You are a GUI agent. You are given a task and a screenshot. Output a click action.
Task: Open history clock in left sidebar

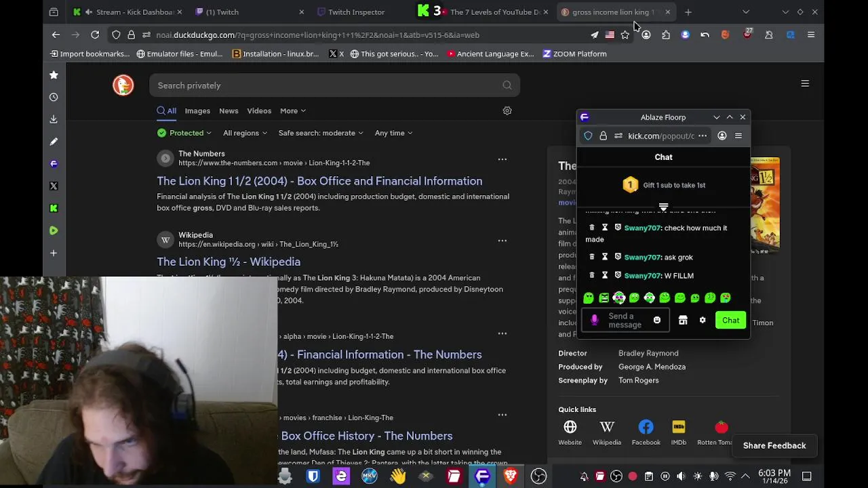pyautogui.click(x=54, y=97)
